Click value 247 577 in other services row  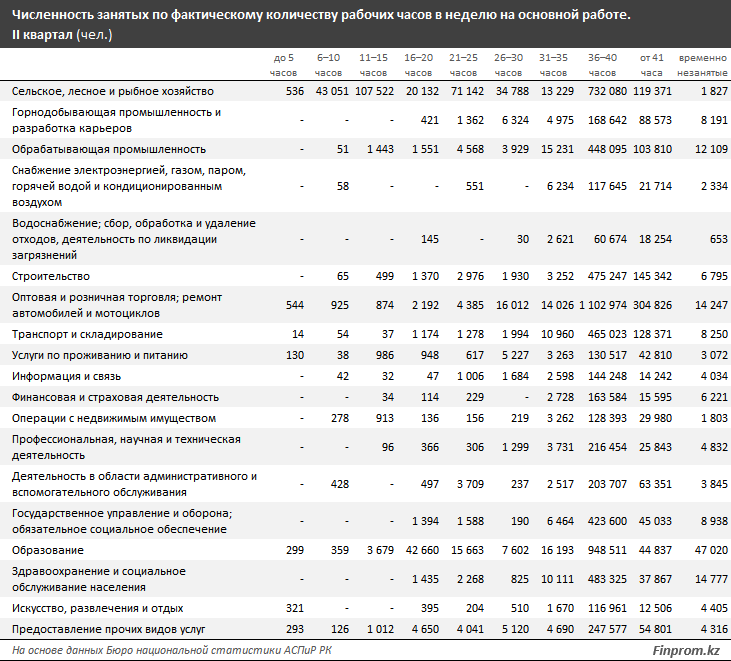coord(607,629)
